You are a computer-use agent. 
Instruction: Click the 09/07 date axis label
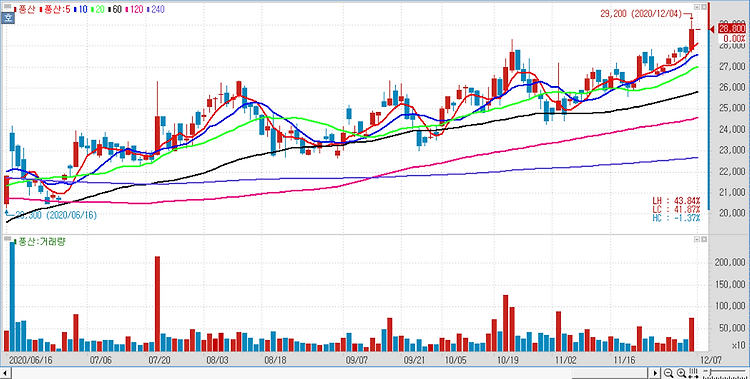(357, 359)
